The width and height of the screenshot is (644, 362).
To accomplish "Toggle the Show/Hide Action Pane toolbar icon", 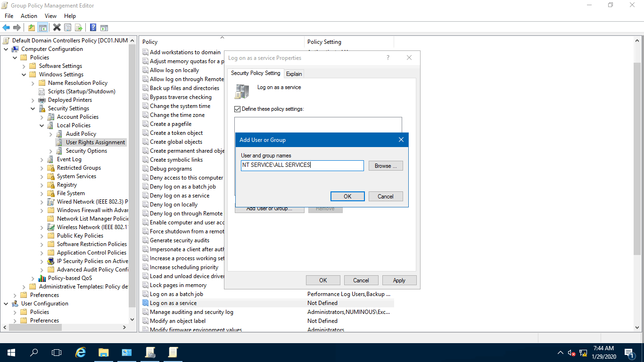I will coord(104,28).
